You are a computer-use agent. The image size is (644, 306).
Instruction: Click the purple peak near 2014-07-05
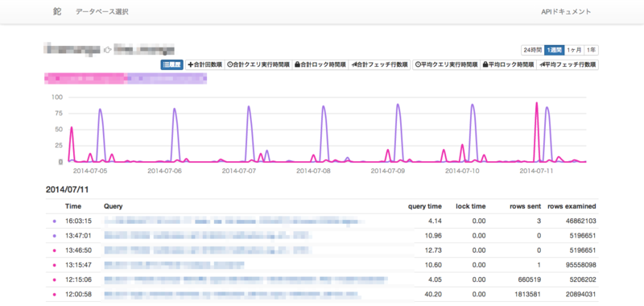pos(100,110)
